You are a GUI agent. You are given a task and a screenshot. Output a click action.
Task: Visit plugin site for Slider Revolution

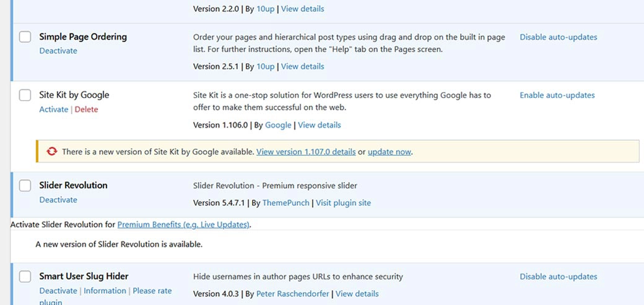click(343, 203)
